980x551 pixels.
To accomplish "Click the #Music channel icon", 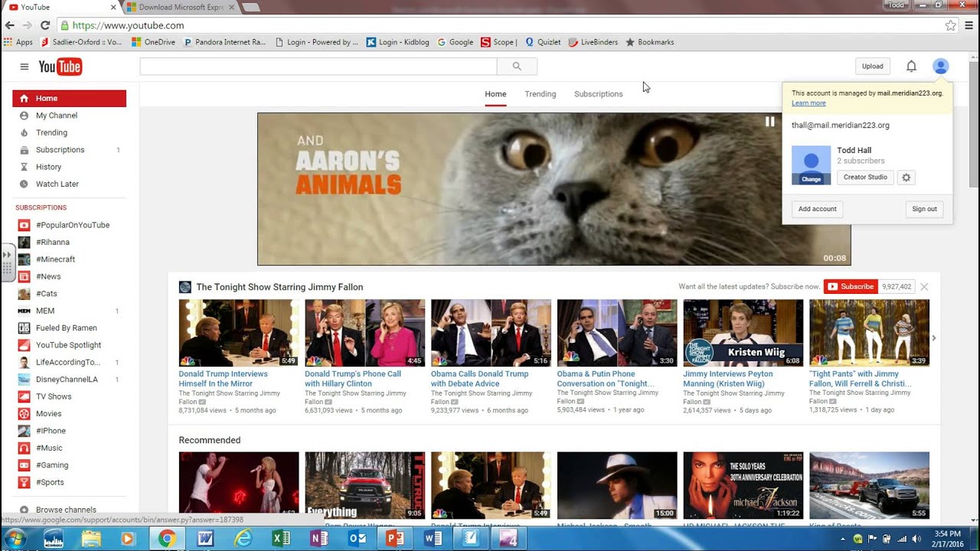I will 24,448.
